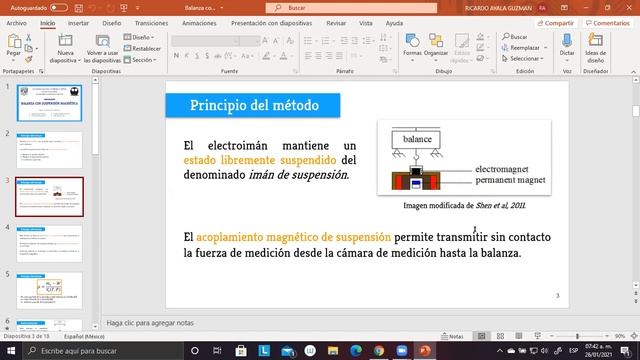Add a Nueva diapositiva
This screenshot has width=640, height=360.
[65, 49]
